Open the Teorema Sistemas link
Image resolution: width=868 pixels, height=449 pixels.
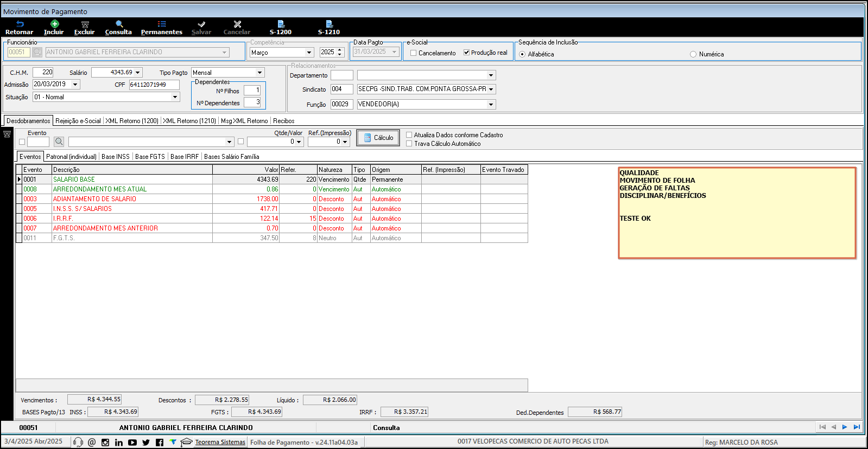click(220, 442)
